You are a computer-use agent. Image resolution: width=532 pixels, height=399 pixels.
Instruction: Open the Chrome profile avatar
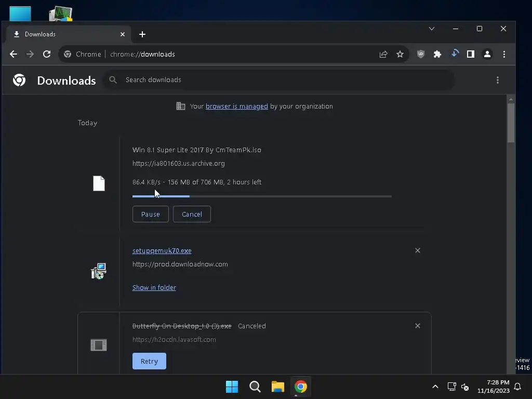click(487, 54)
